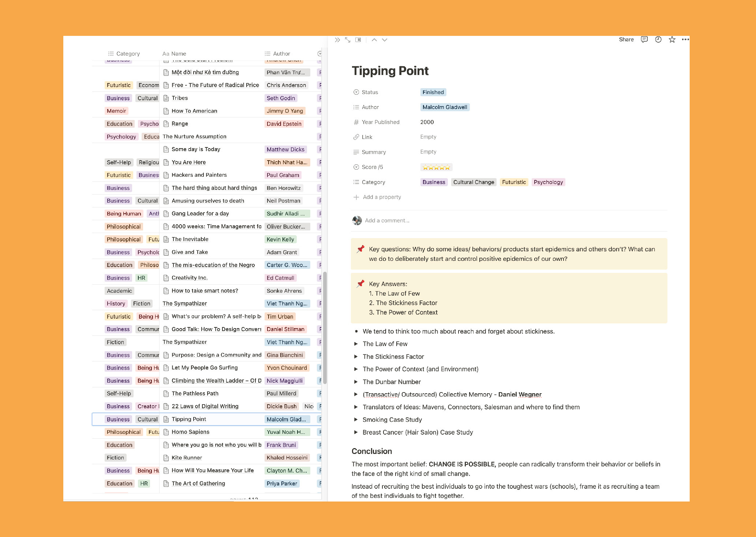
Task: Click the Score /5 property label
Action: (x=368, y=167)
